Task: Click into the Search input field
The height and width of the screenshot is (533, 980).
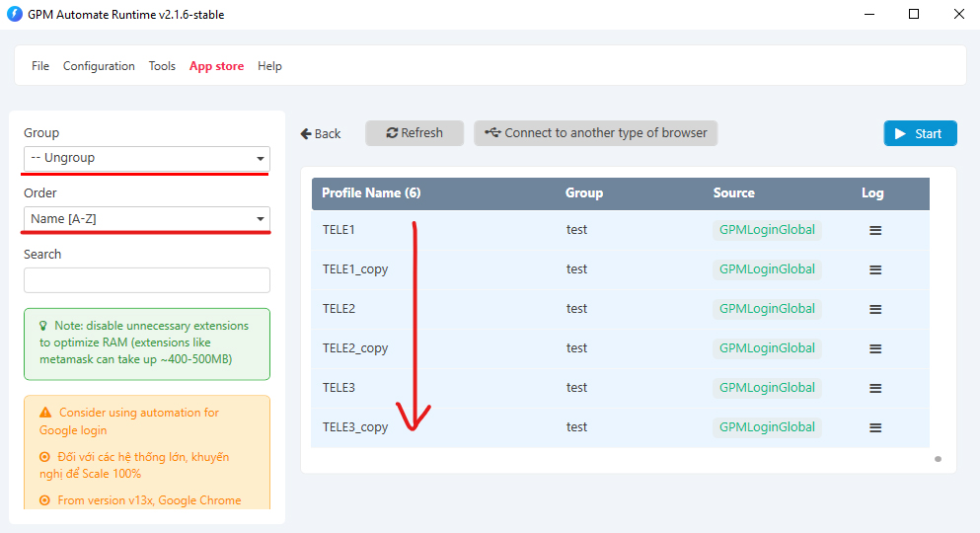Action: (x=147, y=280)
